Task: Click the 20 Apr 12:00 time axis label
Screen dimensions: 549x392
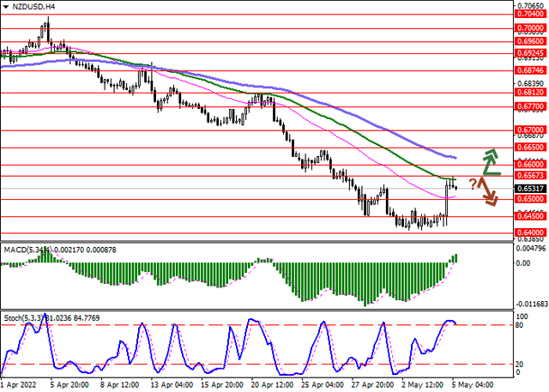Action: click(273, 384)
